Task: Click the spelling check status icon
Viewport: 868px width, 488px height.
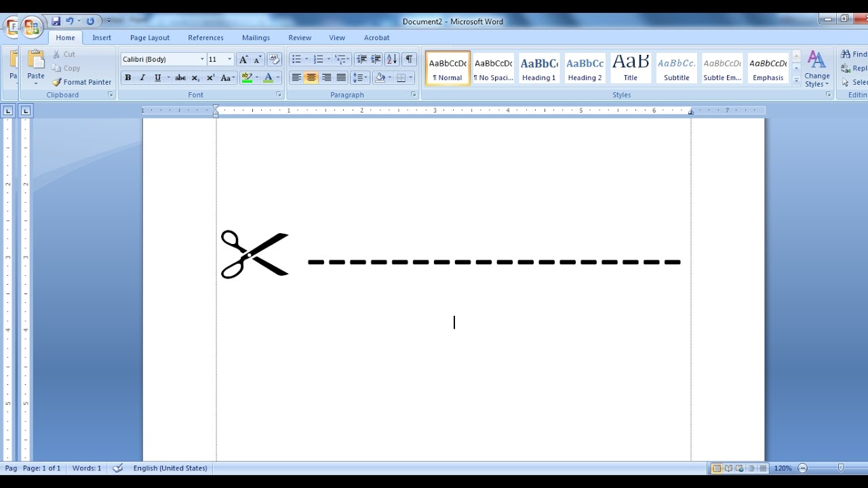Action: (x=118, y=468)
